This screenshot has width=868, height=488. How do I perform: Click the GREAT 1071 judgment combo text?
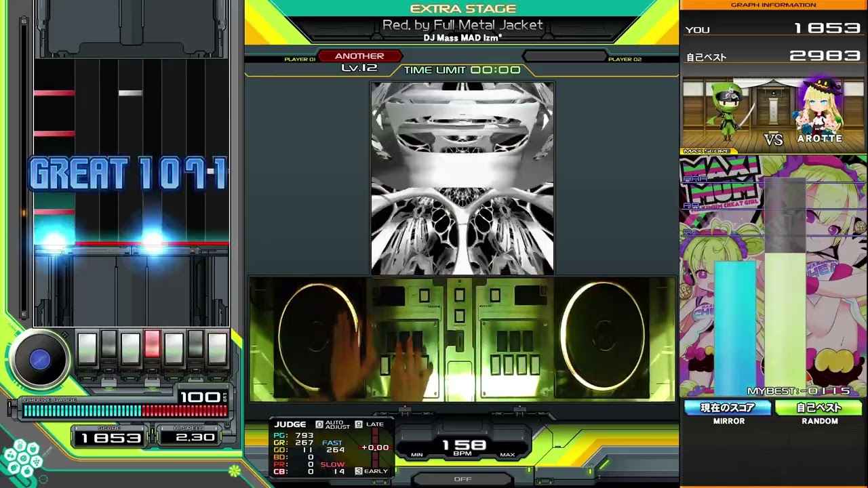pos(127,174)
